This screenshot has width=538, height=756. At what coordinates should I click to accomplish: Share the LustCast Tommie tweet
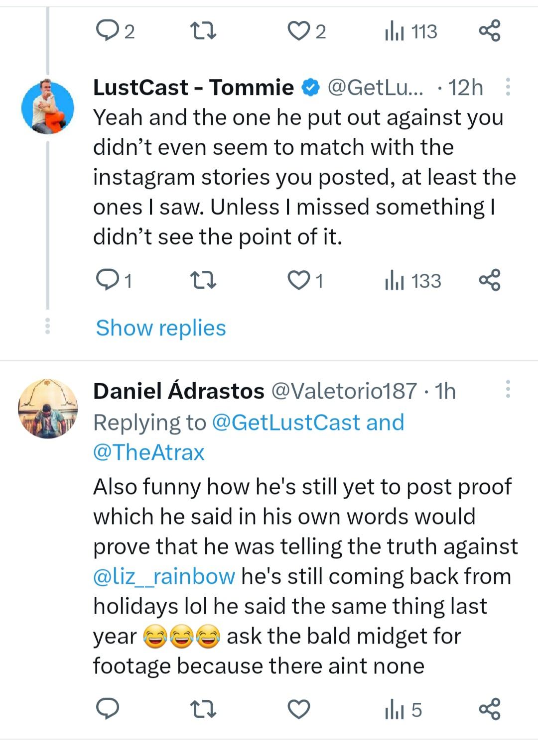pos(489,280)
